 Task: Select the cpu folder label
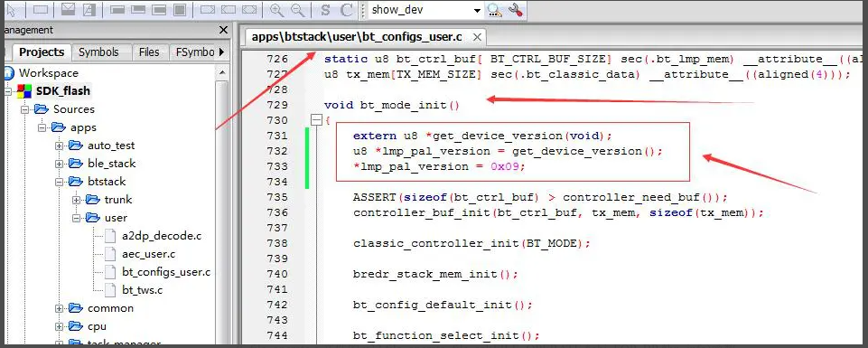point(97,326)
